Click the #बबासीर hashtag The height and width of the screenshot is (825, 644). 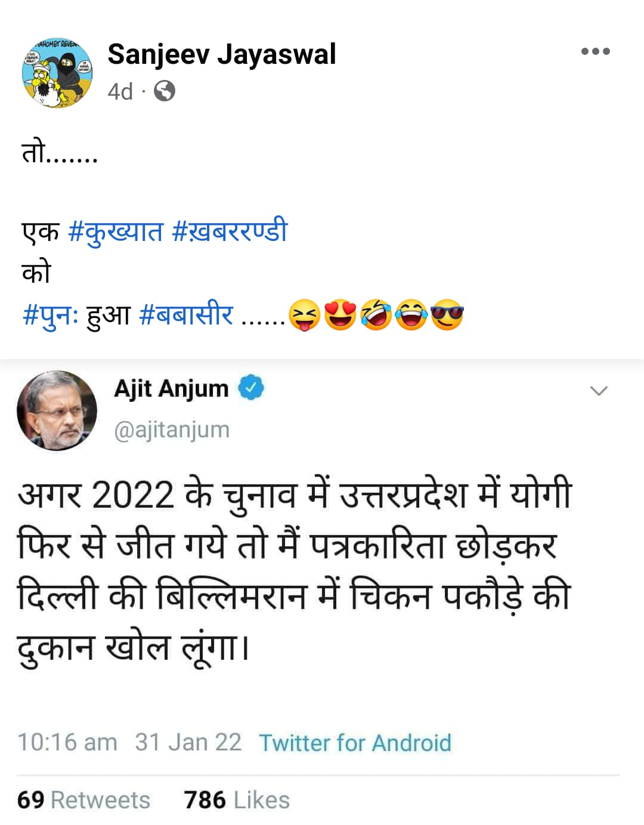186,314
